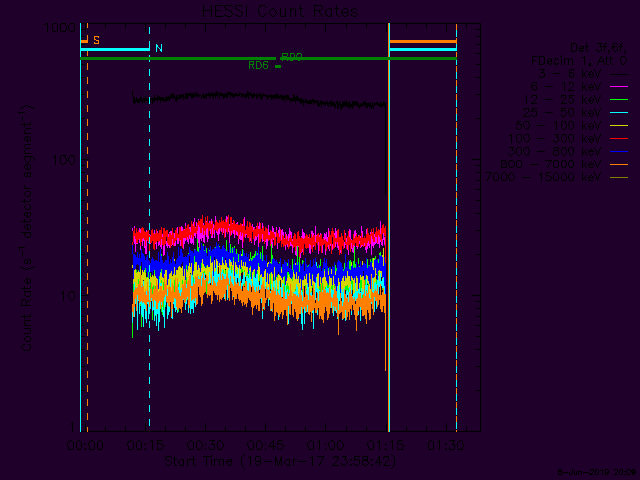Click the long green horizontal interval bar
The width and height of the screenshot is (640, 480).
268,59
